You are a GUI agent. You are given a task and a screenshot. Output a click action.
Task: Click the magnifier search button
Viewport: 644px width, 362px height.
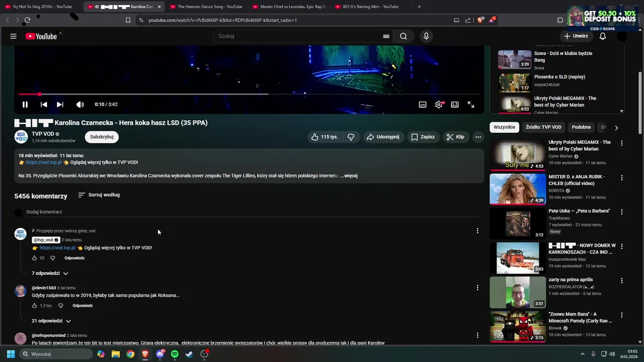pos(404,36)
